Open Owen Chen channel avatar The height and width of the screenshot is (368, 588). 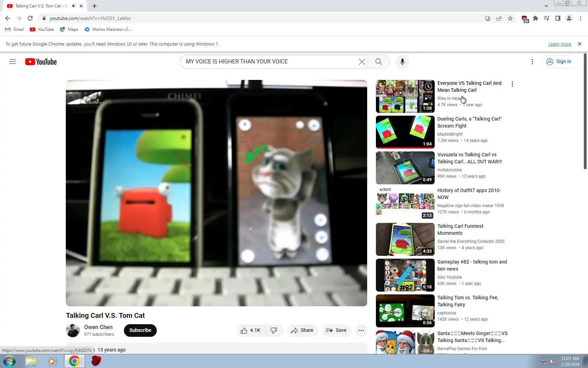(73, 330)
